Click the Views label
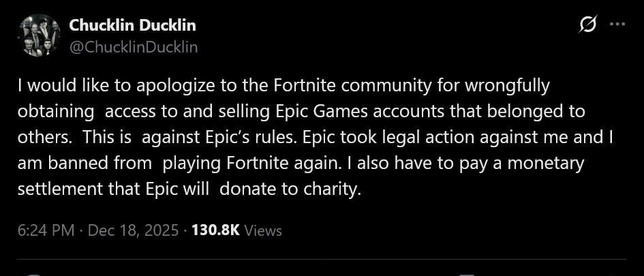Image resolution: width=644 pixels, height=276 pixels. click(x=262, y=230)
